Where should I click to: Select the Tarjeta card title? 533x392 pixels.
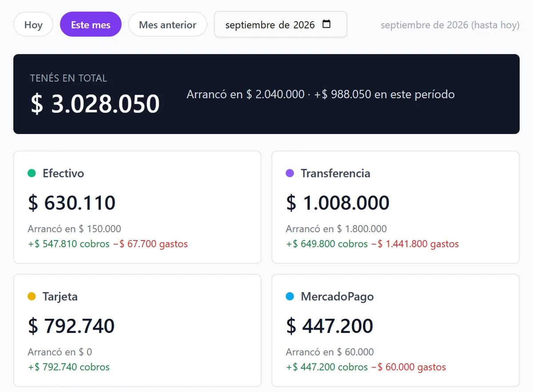point(60,297)
